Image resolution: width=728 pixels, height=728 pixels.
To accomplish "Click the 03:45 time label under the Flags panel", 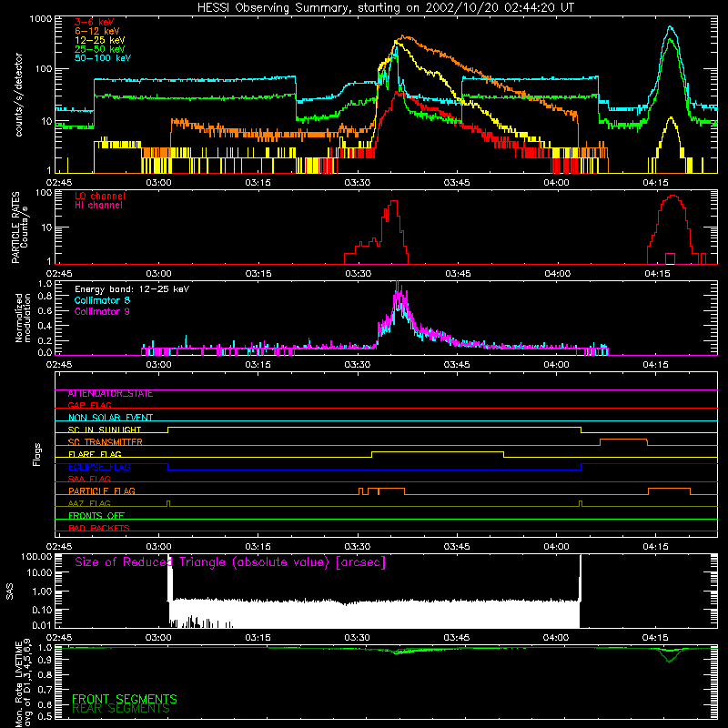I will 457,547.
